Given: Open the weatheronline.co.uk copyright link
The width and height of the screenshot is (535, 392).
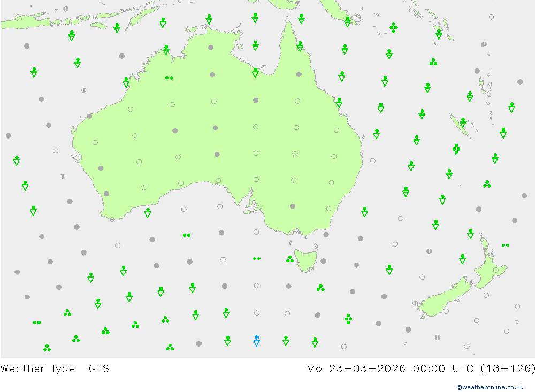Looking at the screenshot, I should pyautogui.click(x=490, y=387).
